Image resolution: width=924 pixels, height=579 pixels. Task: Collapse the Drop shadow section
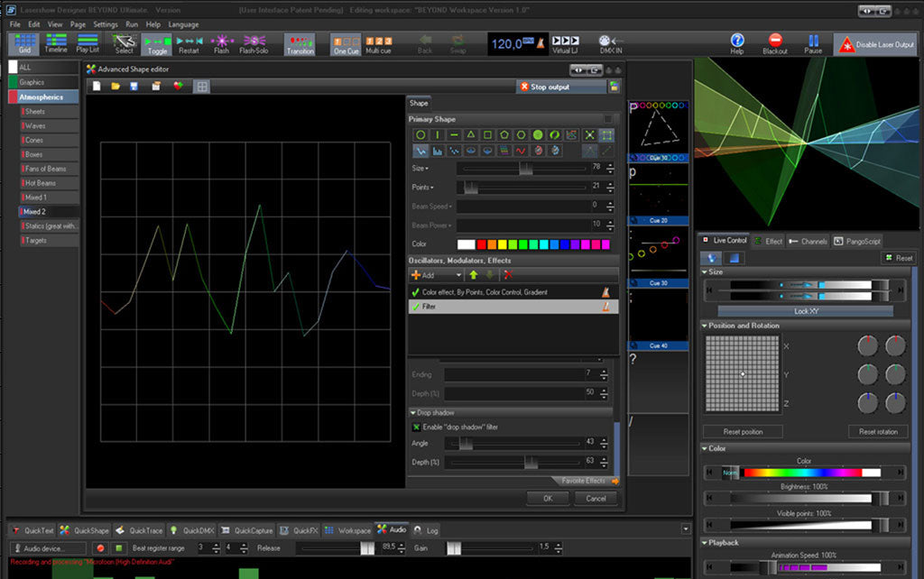(x=413, y=412)
